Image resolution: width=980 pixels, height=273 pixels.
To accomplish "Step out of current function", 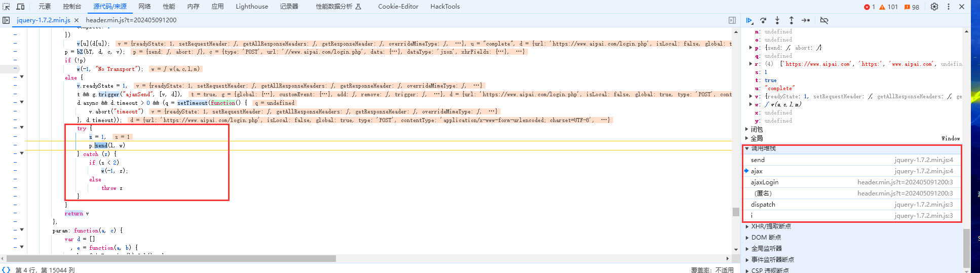I will click(791, 20).
